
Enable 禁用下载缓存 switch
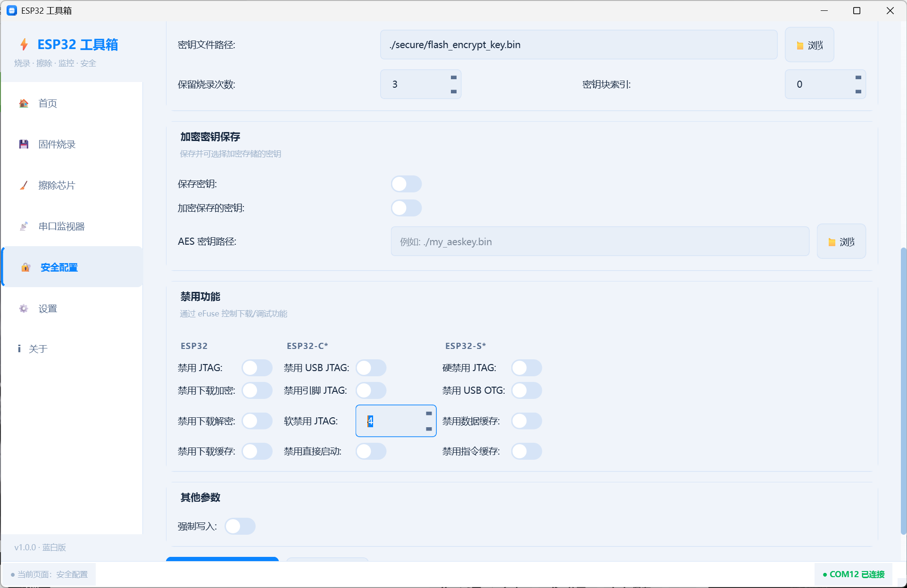257,451
